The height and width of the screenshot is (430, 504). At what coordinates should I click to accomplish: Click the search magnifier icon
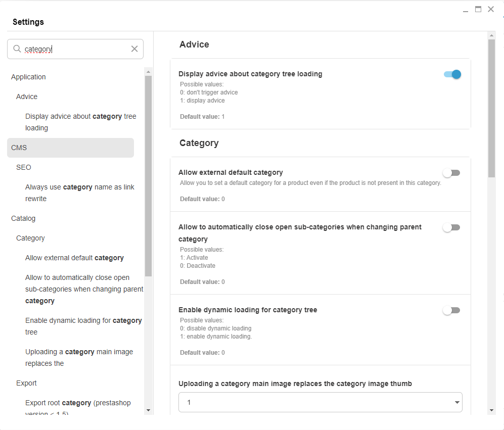click(x=17, y=49)
